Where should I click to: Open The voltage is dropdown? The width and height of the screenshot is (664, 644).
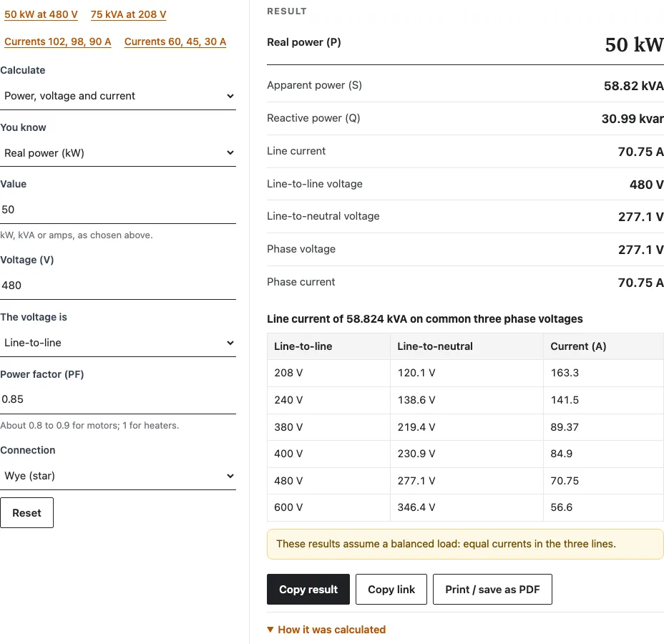click(118, 343)
